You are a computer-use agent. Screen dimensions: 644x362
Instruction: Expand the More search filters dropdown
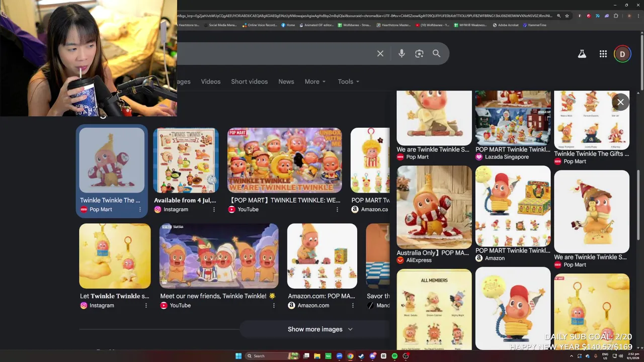click(315, 81)
